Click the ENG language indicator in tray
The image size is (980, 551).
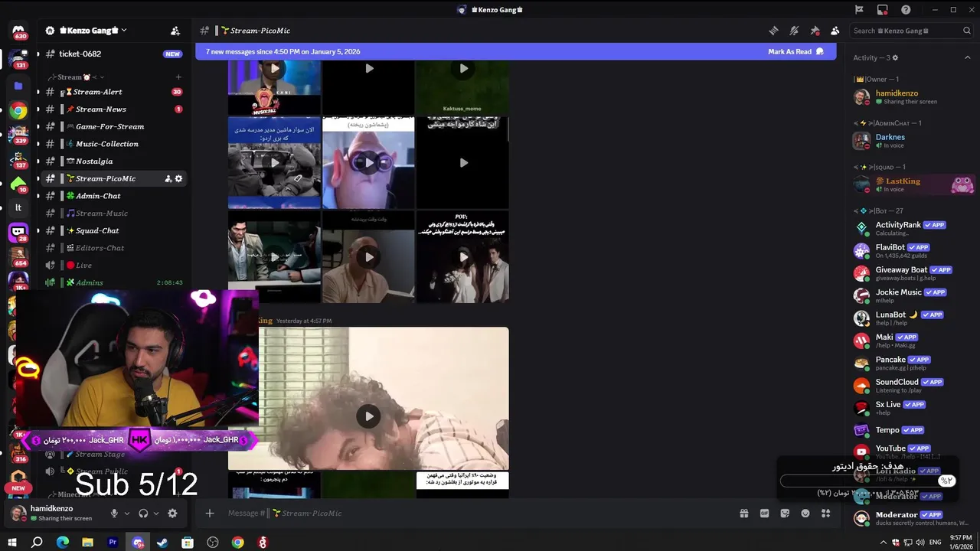(935, 543)
